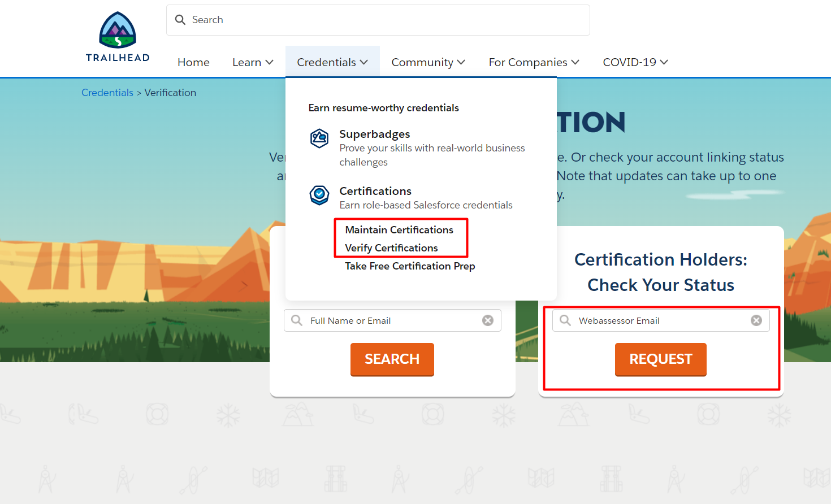Viewport: 831px width, 504px height.
Task: Click the Superbadges badge icon
Action: click(x=319, y=138)
